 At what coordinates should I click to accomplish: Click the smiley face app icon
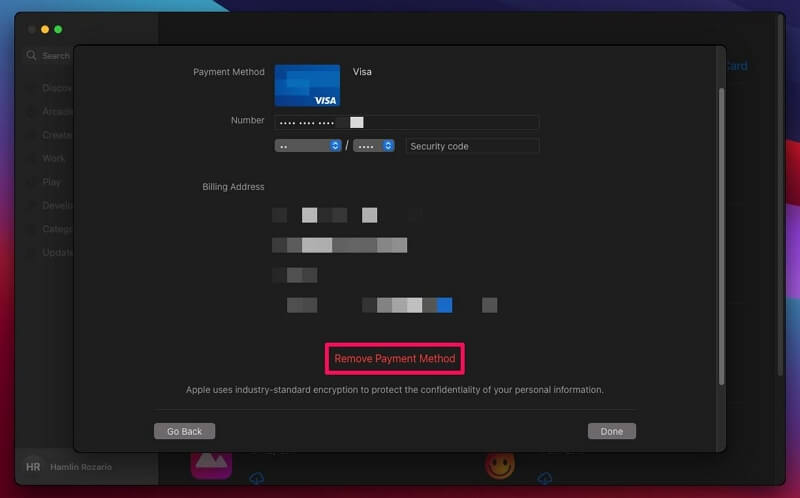click(x=500, y=464)
